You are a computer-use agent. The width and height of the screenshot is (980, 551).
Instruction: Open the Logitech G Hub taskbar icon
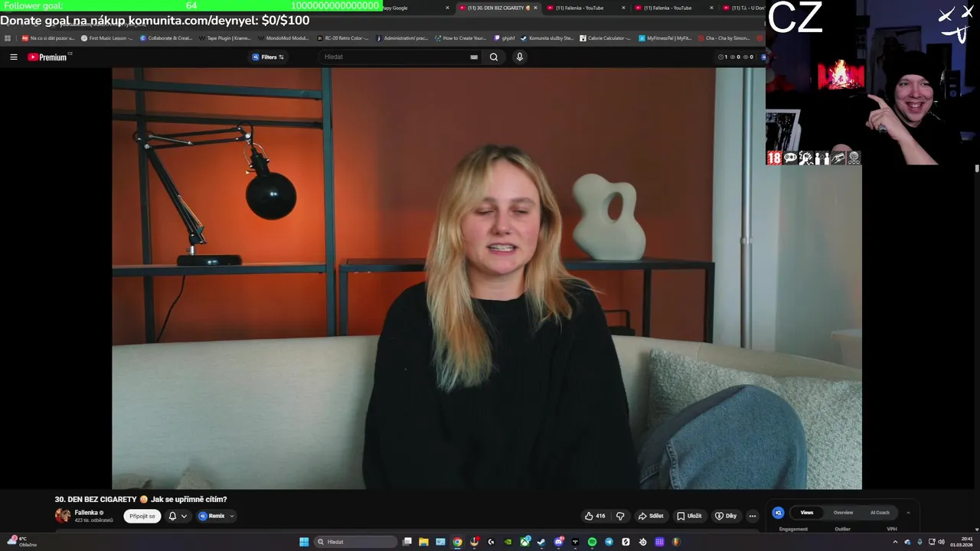click(x=491, y=542)
